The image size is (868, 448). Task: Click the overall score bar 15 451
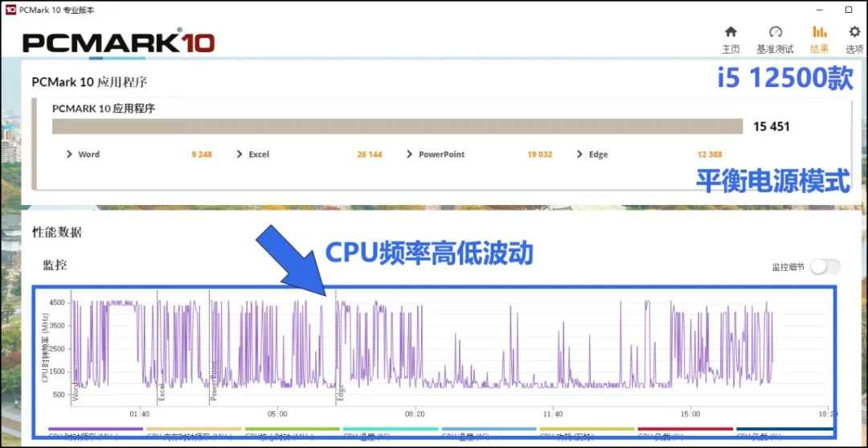click(397, 126)
